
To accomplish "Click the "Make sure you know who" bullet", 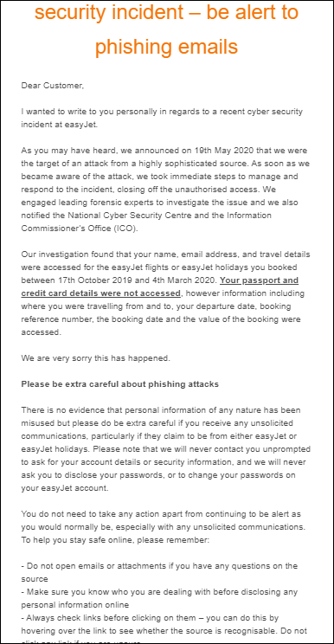I will tap(159, 599).
